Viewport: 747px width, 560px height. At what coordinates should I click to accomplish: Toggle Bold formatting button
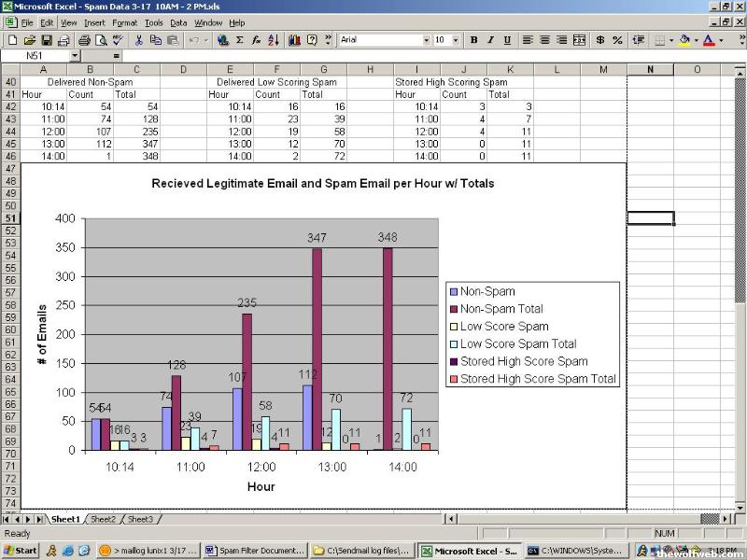click(x=473, y=40)
